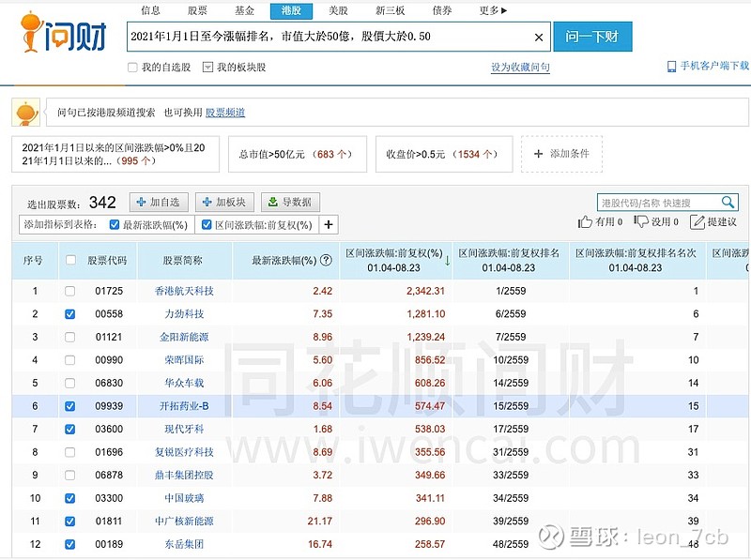Image resolution: width=751 pixels, height=560 pixels.
Task: Open the 香港航天科技 stock link
Action: click(184, 292)
